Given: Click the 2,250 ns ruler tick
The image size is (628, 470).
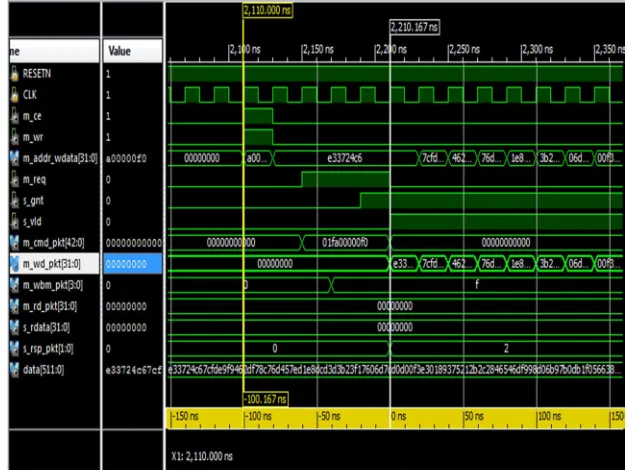Looking at the screenshot, I should click(464, 50).
